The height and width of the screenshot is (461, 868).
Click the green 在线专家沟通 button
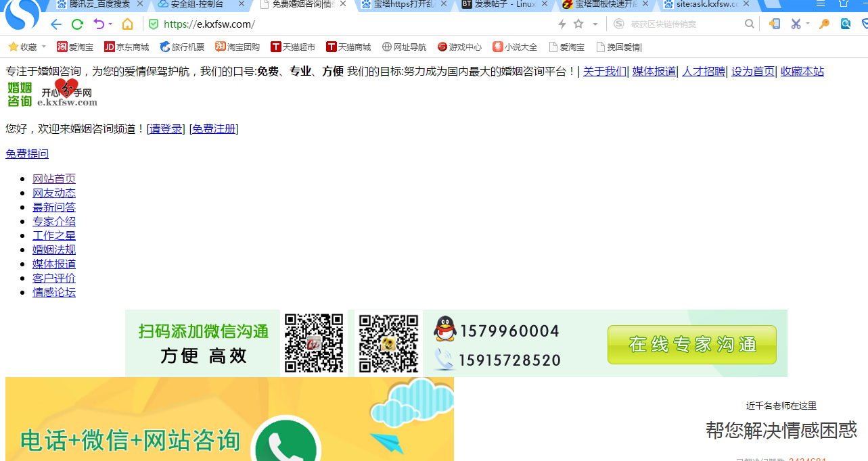pos(691,345)
